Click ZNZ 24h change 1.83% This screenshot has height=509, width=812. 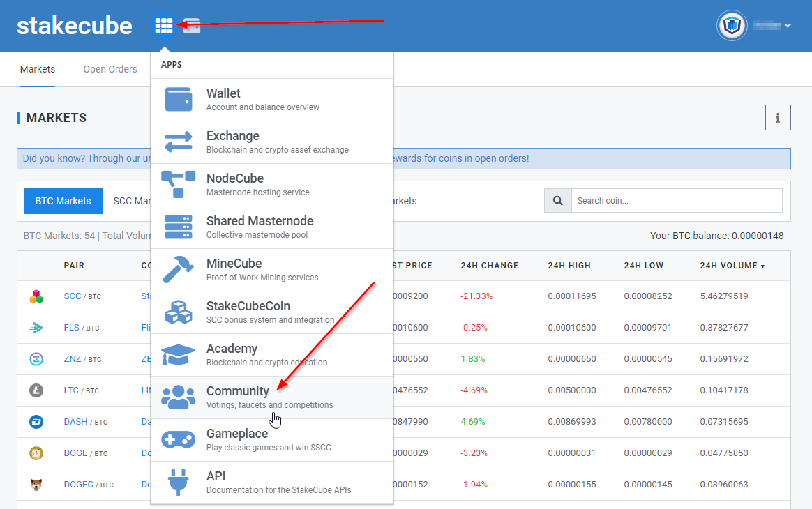[473, 359]
